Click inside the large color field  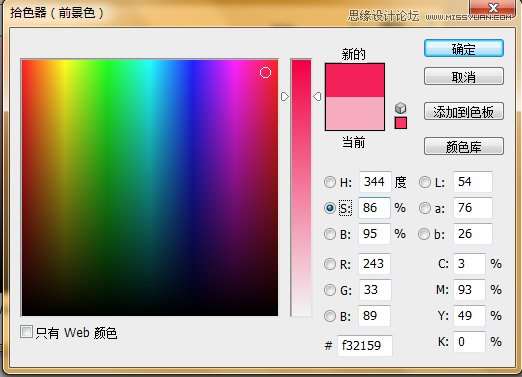pos(150,188)
